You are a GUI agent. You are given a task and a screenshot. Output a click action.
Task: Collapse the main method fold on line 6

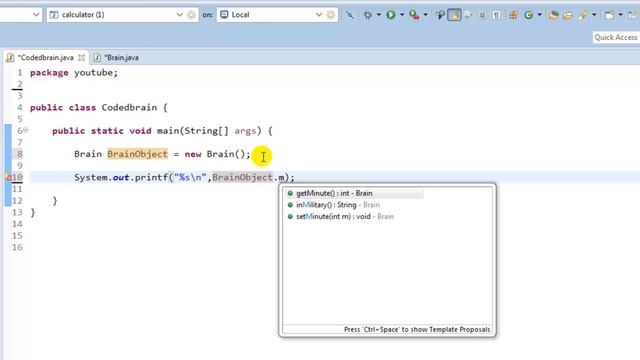pos(26,130)
